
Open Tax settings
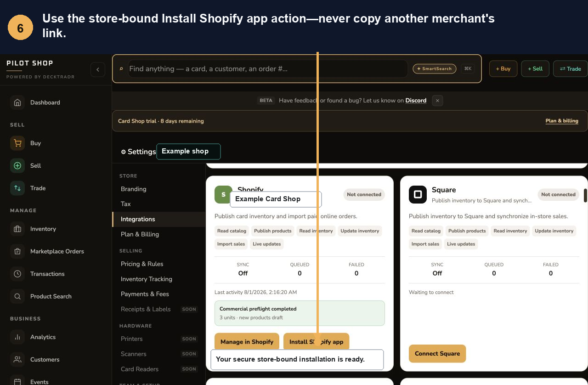coord(158,204)
